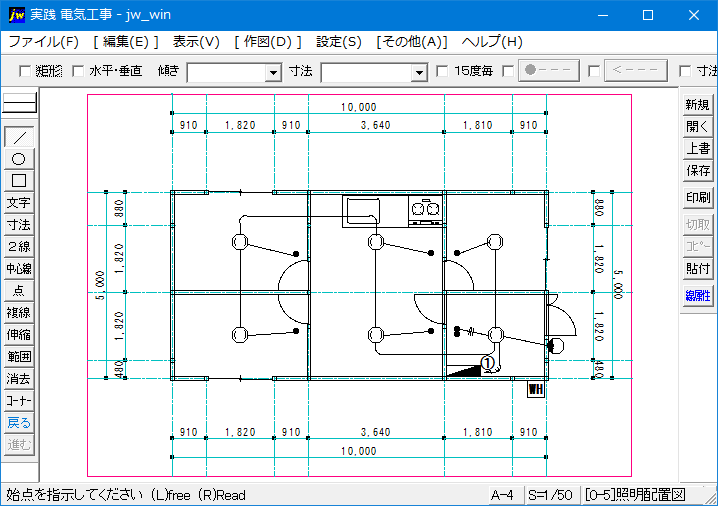Choose the 複線 offset line tool

19,313
